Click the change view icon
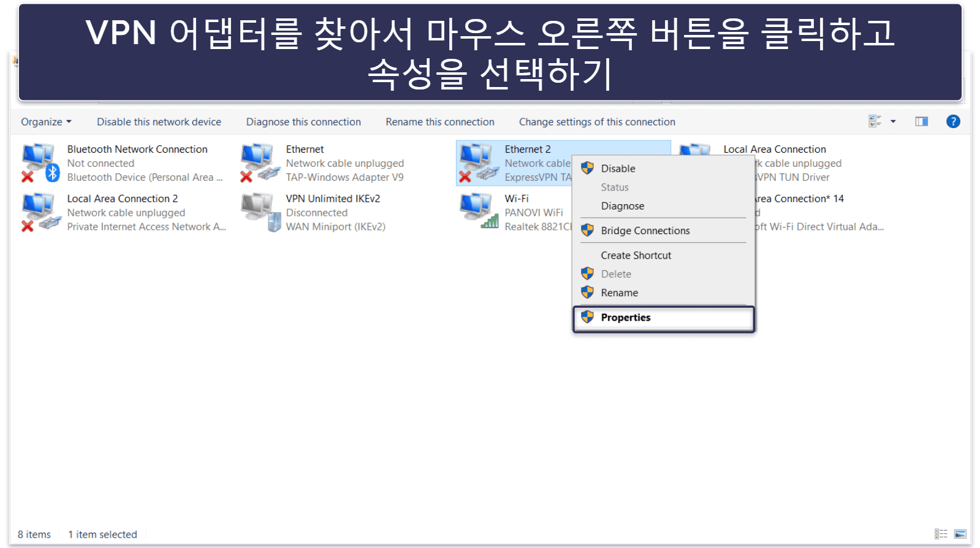This screenshot has height=548, width=980. tap(875, 121)
